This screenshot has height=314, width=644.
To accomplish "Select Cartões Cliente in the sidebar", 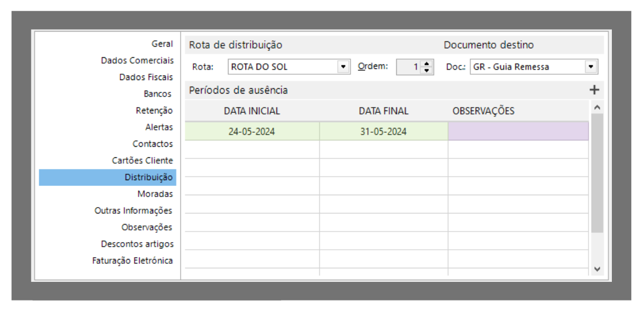I will tap(142, 160).
